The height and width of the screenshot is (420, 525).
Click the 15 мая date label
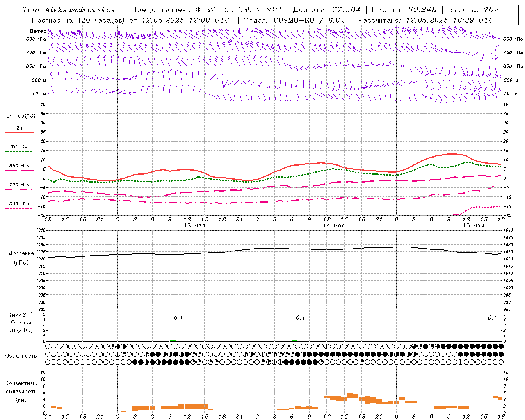[x=473, y=226]
